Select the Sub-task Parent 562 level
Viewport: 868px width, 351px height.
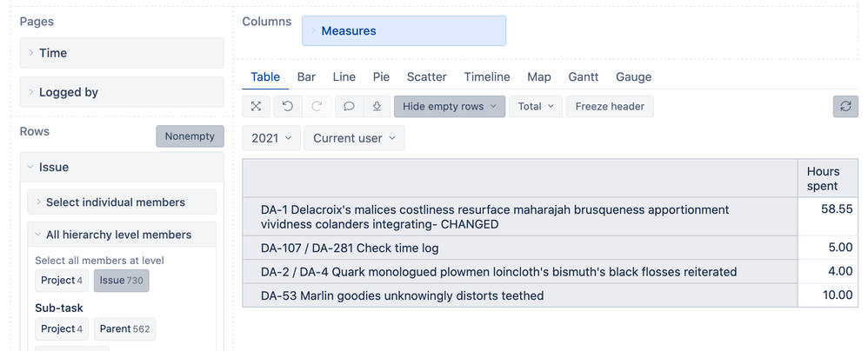coord(124,329)
